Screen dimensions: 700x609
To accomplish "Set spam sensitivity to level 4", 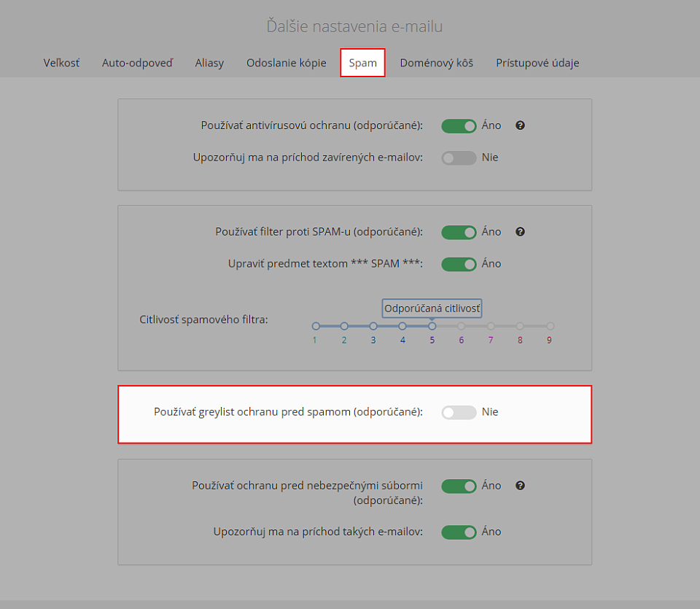I will coord(402,326).
